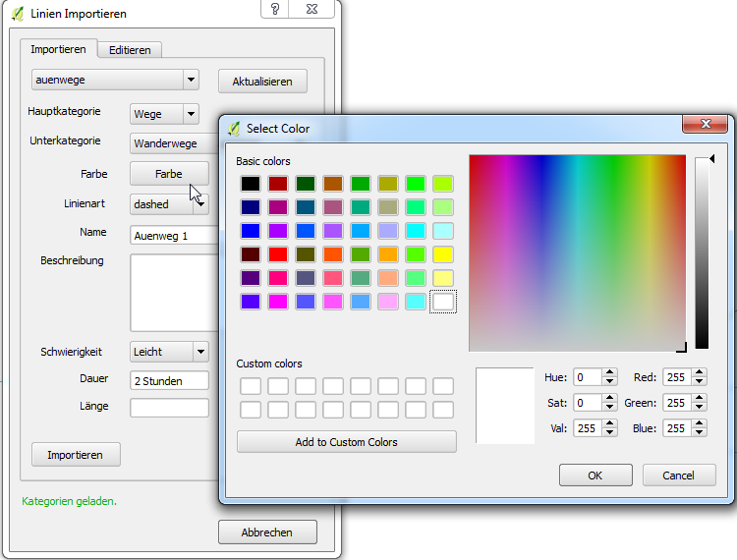Open the Linienart dashed dropdown
This screenshot has height=560, width=737.
(x=200, y=204)
